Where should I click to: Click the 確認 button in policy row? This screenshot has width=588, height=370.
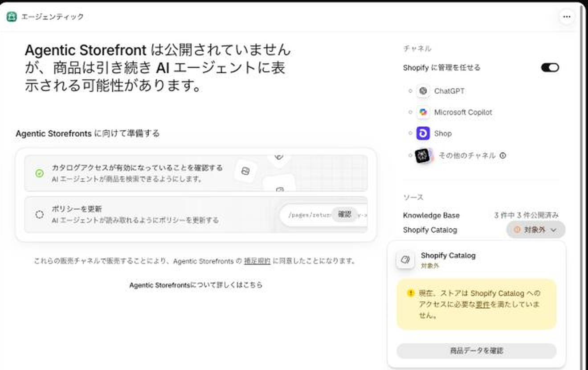click(x=345, y=214)
